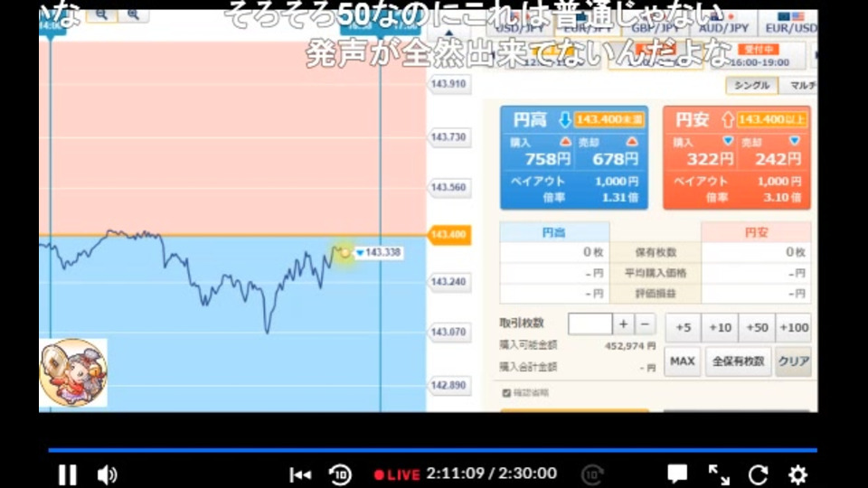Click the blue seek bar
Image resolution: width=868 pixels, height=488 pixels.
(432, 450)
